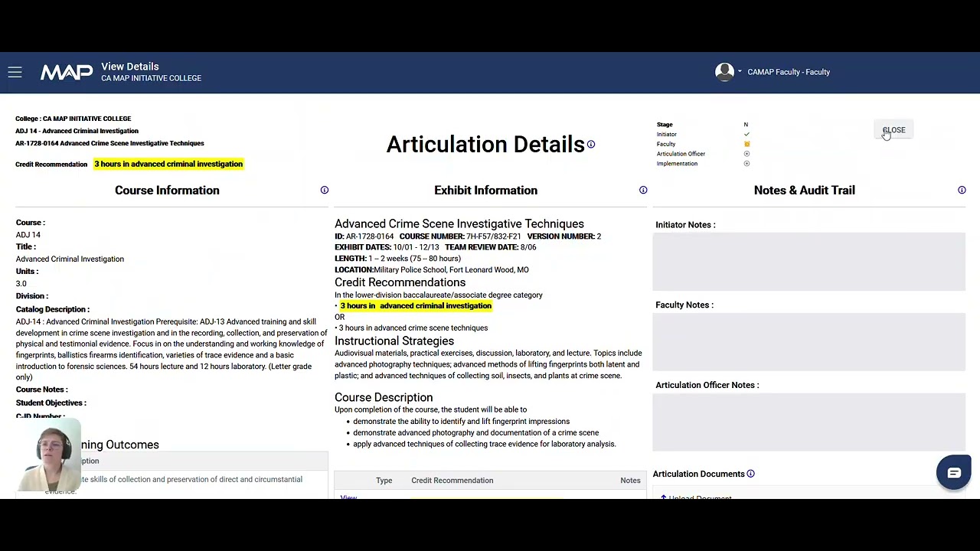Image resolution: width=980 pixels, height=551 pixels.
Task: Click the Instructional Strategies heading
Action: (x=394, y=341)
